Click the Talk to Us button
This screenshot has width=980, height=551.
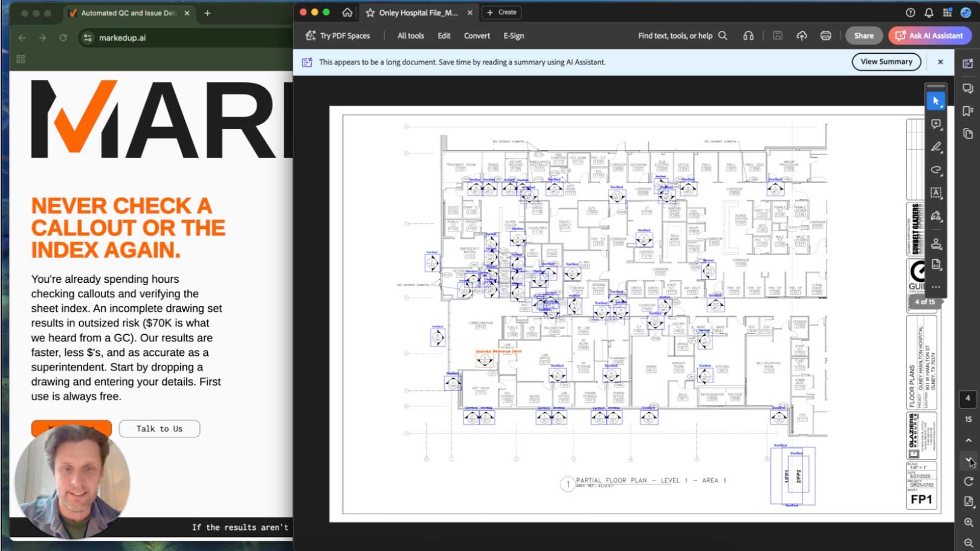[x=159, y=428]
